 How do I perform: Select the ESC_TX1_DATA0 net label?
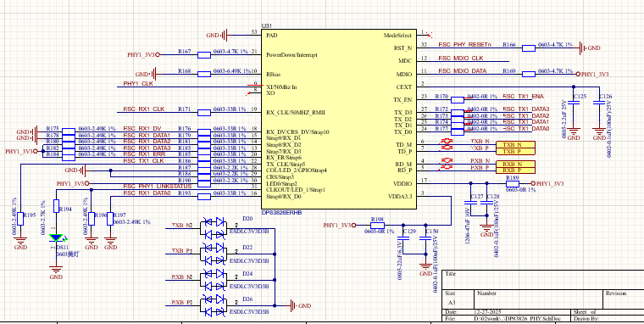(526, 129)
